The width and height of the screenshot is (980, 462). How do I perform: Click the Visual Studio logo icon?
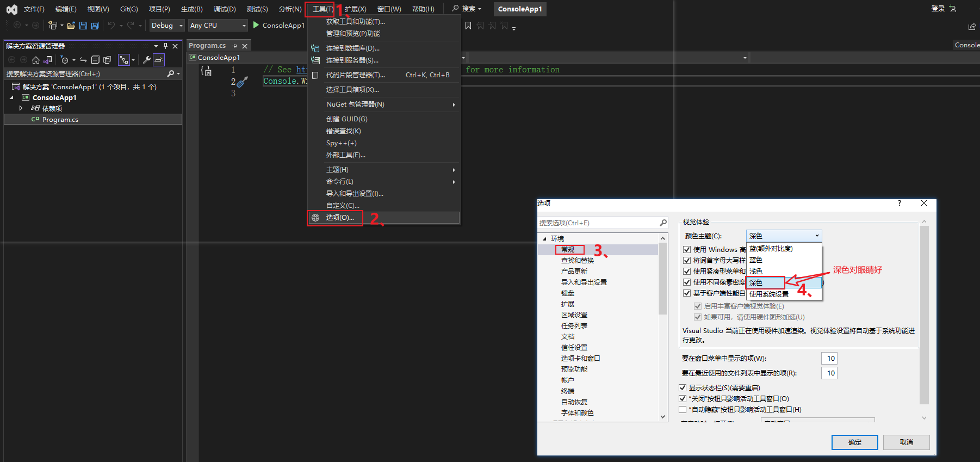tap(11, 9)
